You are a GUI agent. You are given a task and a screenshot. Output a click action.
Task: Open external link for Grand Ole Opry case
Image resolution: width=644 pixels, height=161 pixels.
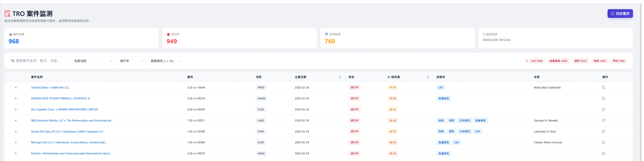tap(603, 132)
